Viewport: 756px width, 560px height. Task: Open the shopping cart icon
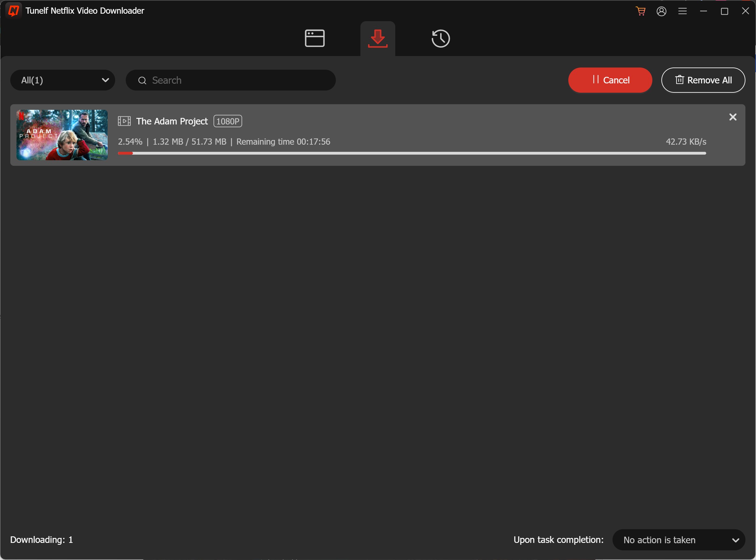(640, 11)
